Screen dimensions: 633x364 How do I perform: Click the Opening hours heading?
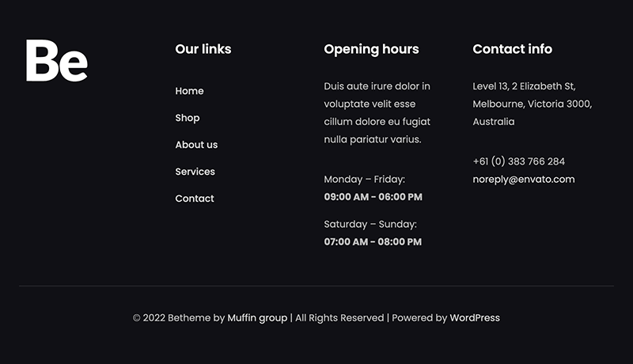point(371,49)
